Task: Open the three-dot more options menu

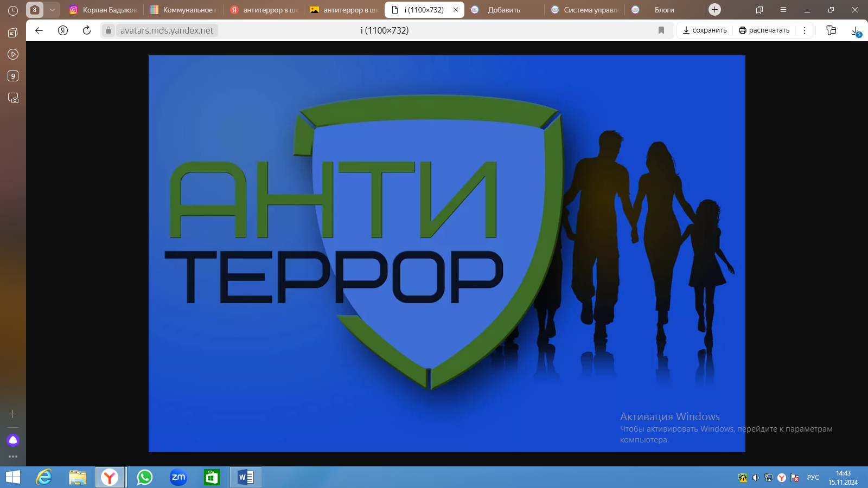Action: pyautogui.click(x=805, y=30)
